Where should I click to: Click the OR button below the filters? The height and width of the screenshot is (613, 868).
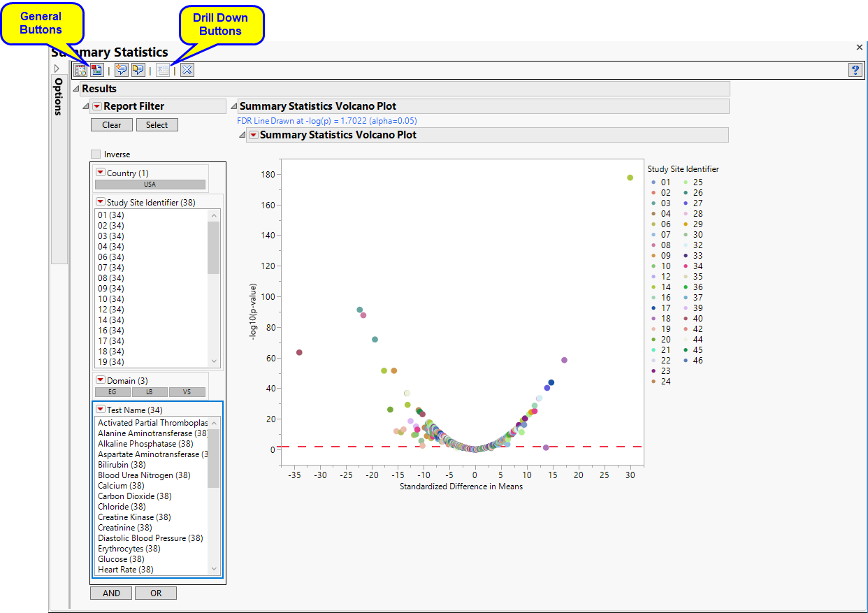pos(155,593)
